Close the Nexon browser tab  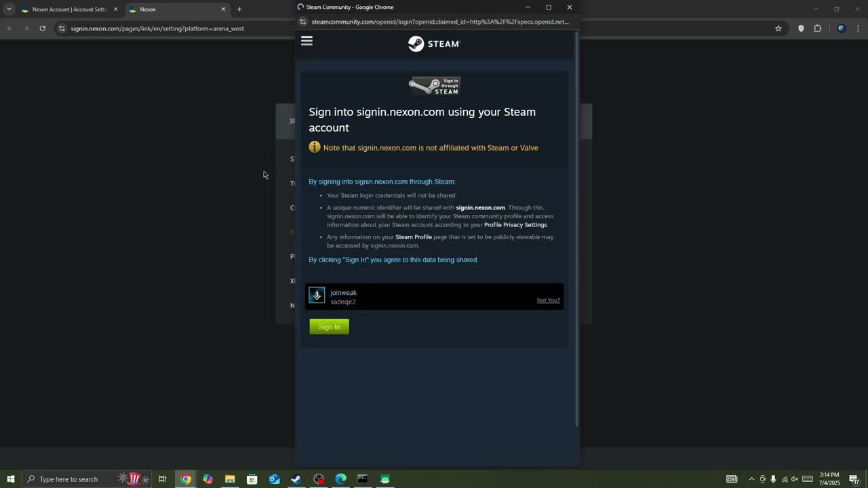[223, 9]
